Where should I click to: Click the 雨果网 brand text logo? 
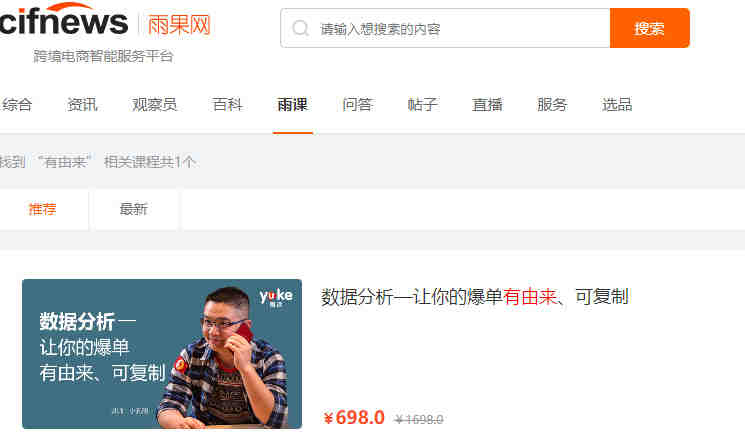point(179,24)
